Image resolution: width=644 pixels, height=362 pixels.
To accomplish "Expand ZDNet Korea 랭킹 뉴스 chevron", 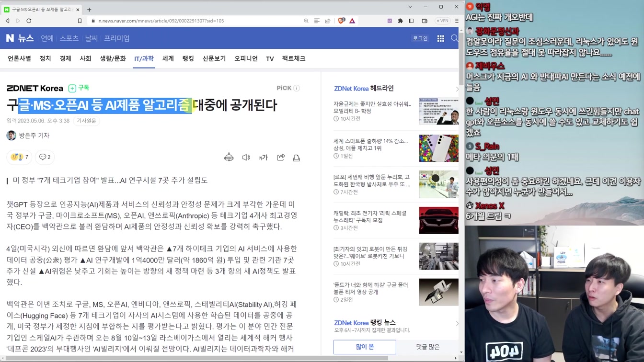I will point(457,323).
